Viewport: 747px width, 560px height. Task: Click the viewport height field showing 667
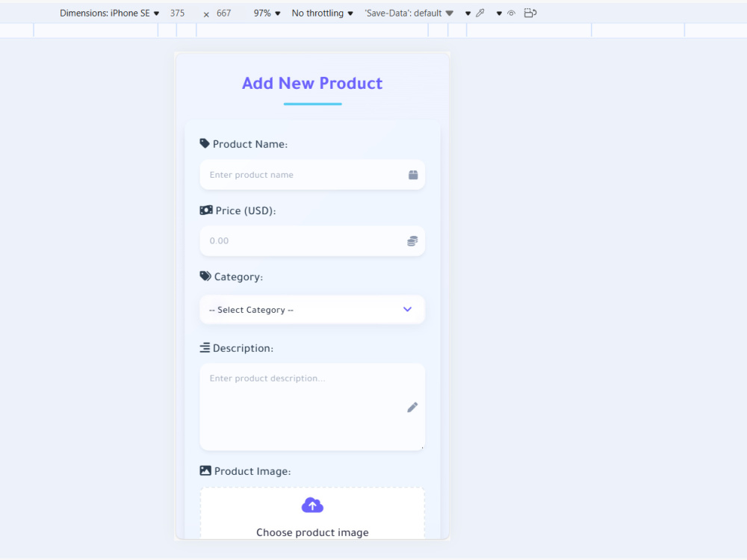[224, 13]
